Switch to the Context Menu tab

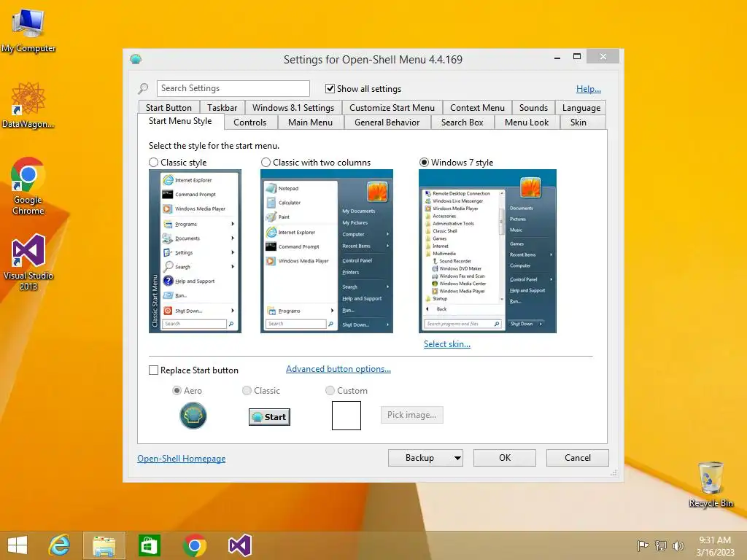click(x=477, y=108)
